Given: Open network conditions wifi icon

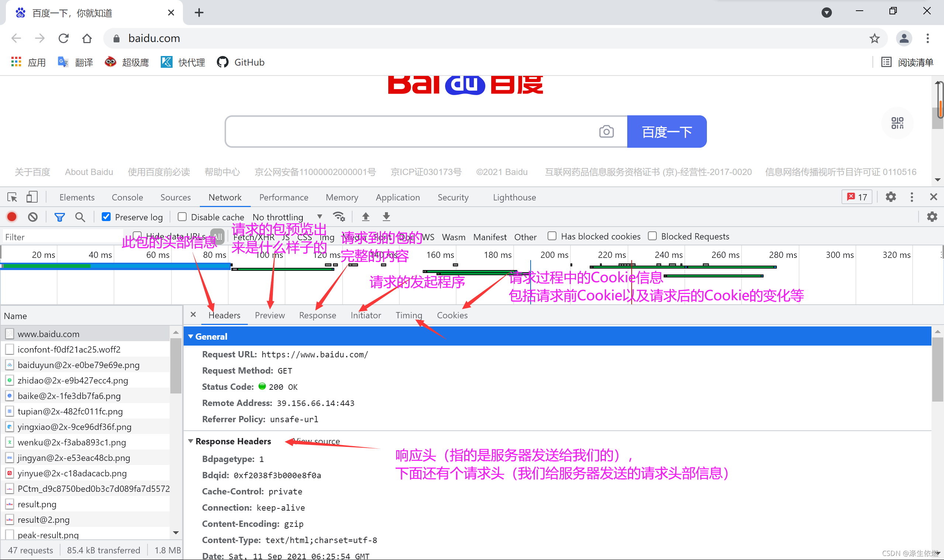Looking at the screenshot, I should 339,217.
